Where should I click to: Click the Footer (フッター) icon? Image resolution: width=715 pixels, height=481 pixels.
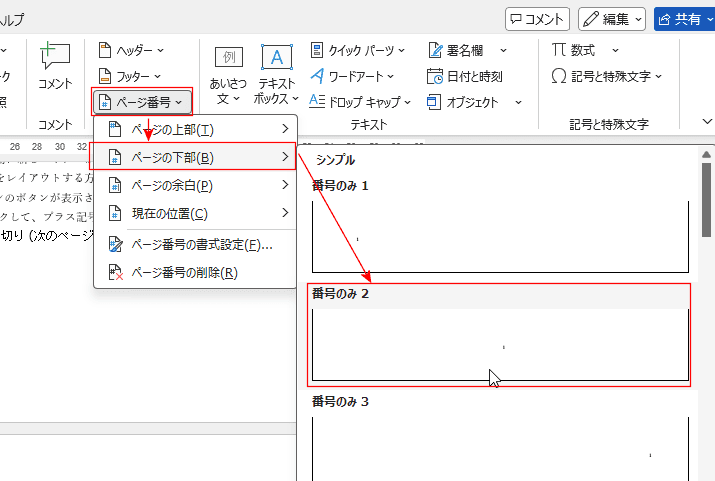pyautogui.click(x=106, y=76)
